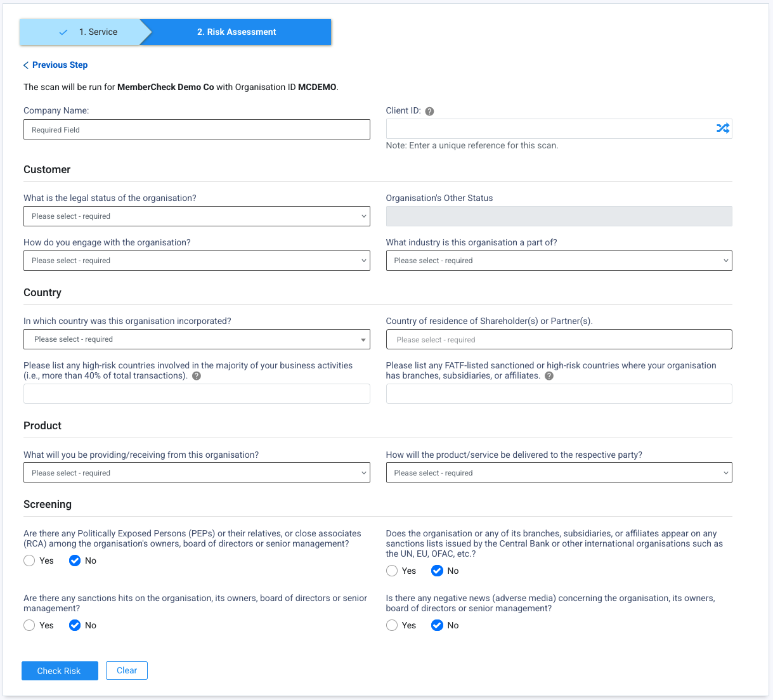Focus the Company Name input field
773x700 pixels.
[x=197, y=129]
